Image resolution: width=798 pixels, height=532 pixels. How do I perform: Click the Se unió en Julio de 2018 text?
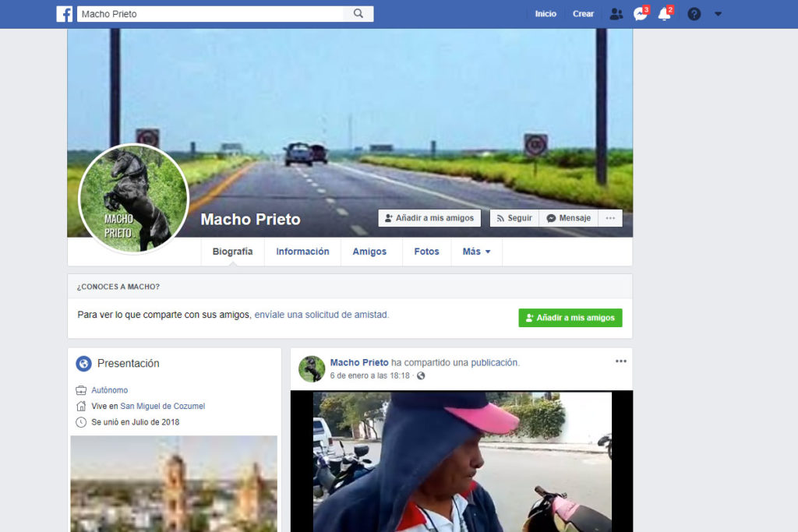click(136, 421)
